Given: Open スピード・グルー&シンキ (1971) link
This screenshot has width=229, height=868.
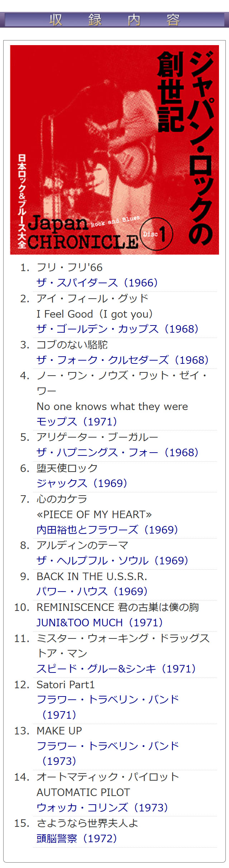Looking at the screenshot, I should [x=116, y=669].
